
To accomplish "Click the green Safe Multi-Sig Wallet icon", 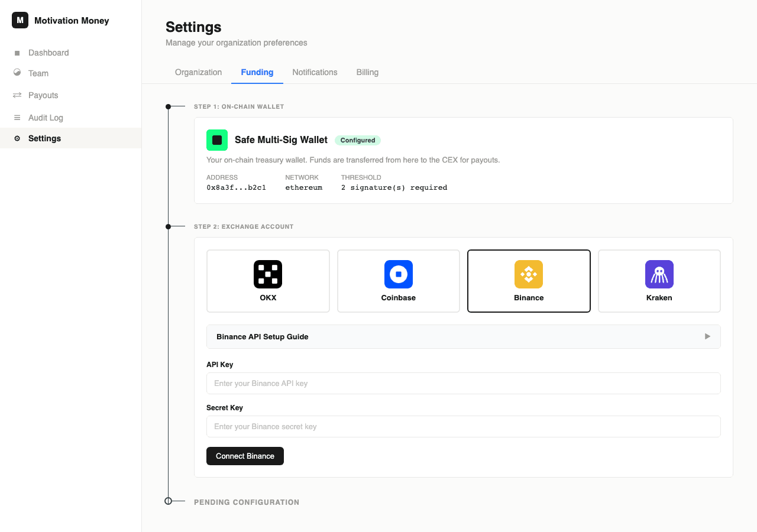I will (217, 140).
